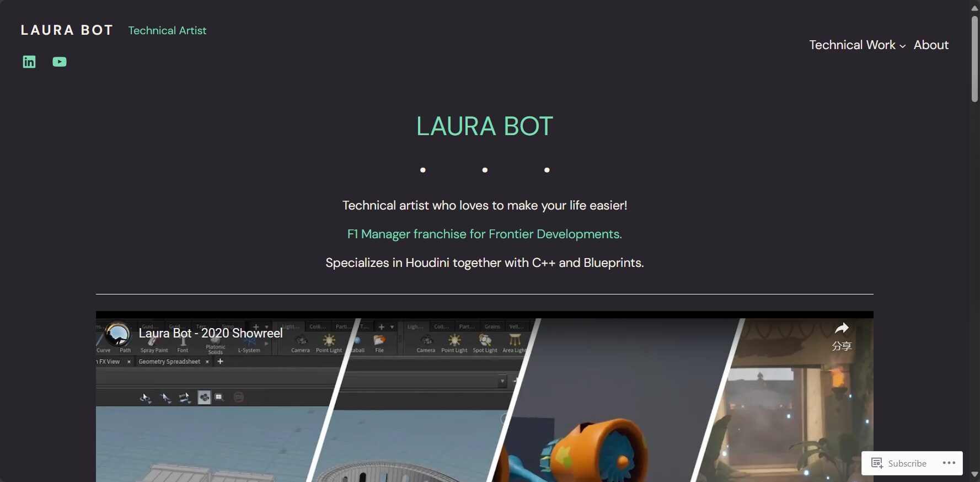Click 'Technical artist who loves' tagline text
980x482 pixels.
tap(484, 205)
